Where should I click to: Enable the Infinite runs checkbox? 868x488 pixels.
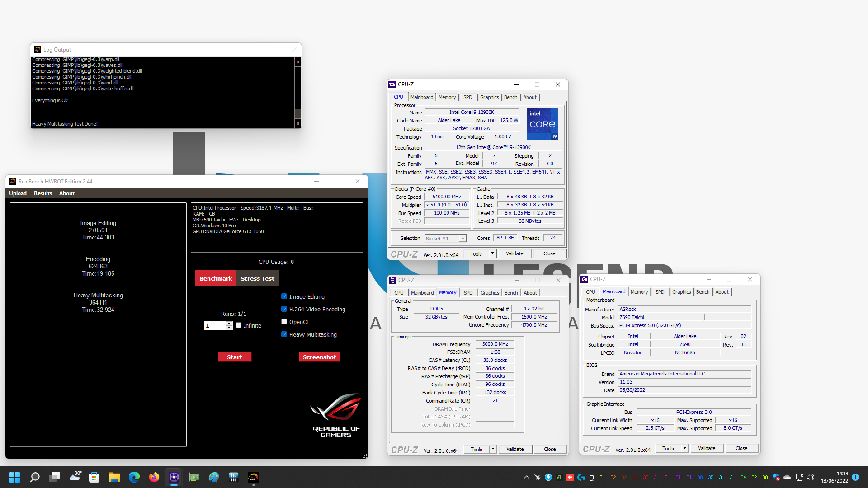click(x=238, y=325)
